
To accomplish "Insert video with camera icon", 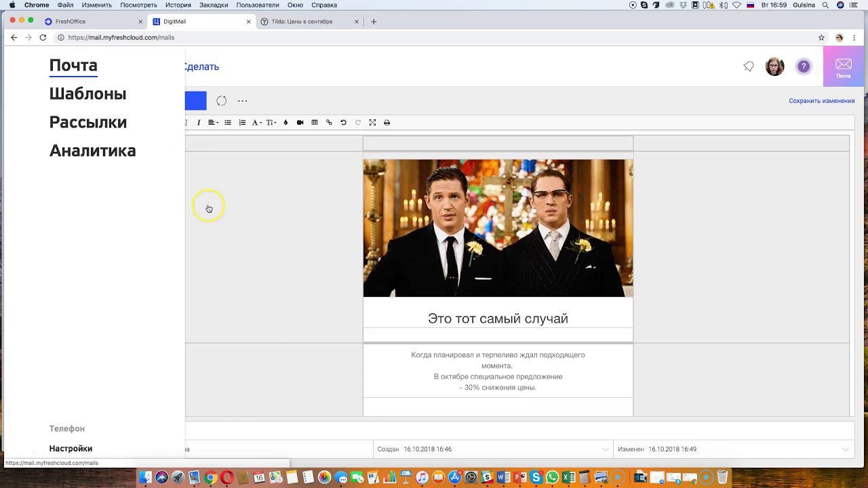I will pos(300,123).
